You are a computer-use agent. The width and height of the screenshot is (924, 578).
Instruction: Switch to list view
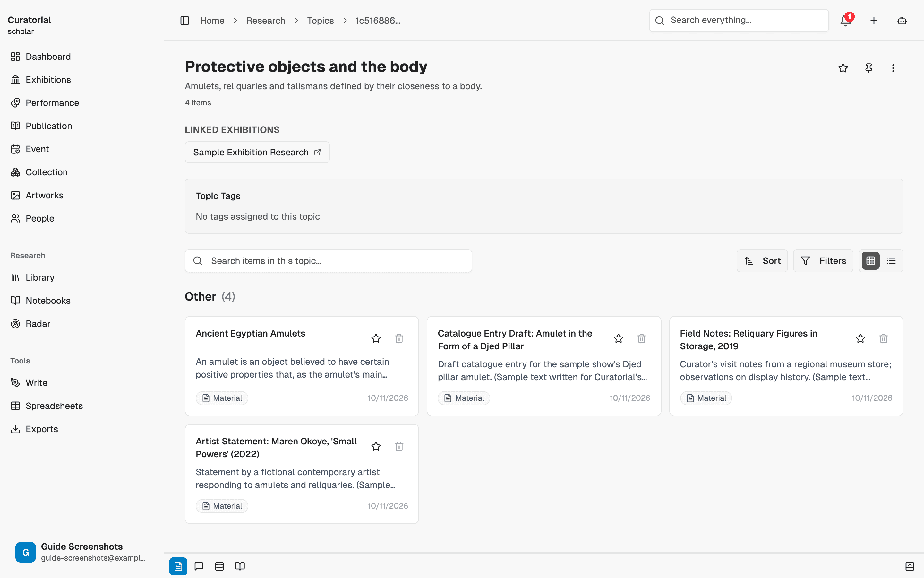click(x=891, y=261)
